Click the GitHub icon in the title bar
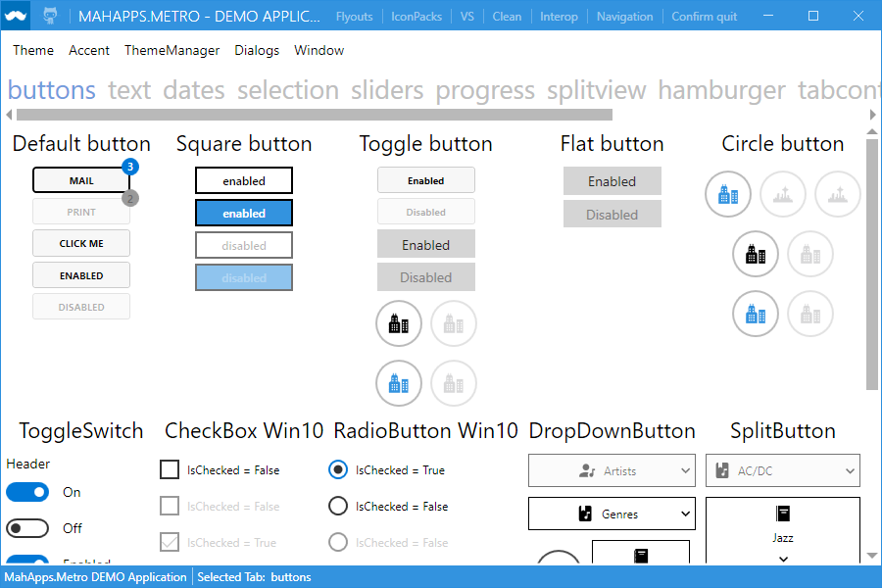 point(51,16)
